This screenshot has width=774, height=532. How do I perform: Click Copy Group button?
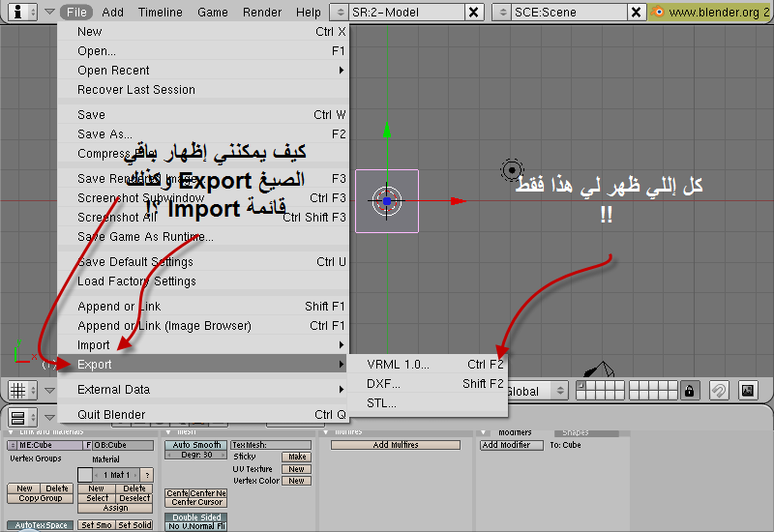click(x=41, y=498)
